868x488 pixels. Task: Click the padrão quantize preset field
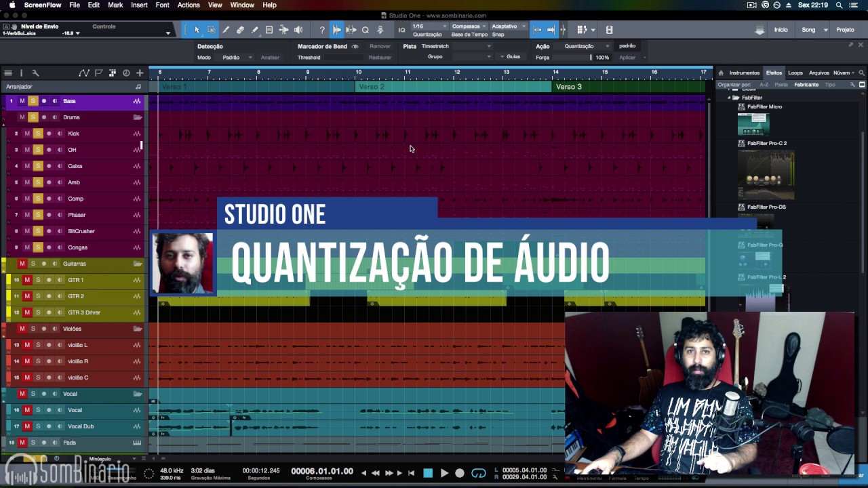(x=627, y=46)
